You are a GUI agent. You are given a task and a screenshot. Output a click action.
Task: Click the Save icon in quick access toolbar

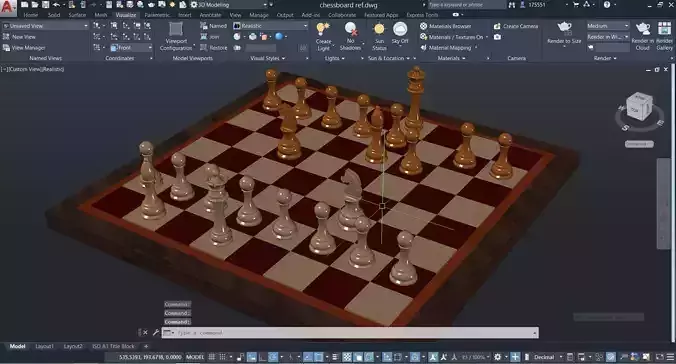click(45, 5)
